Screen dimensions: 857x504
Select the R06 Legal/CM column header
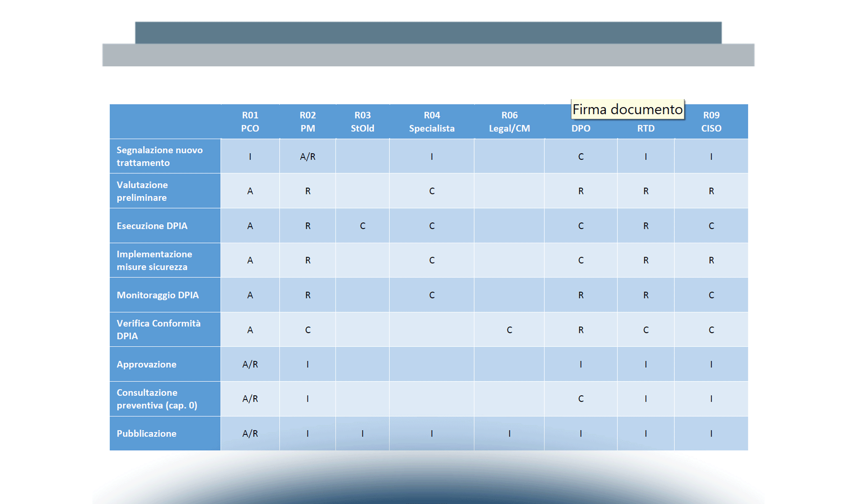pyautogui.click(x=509, y=121)
